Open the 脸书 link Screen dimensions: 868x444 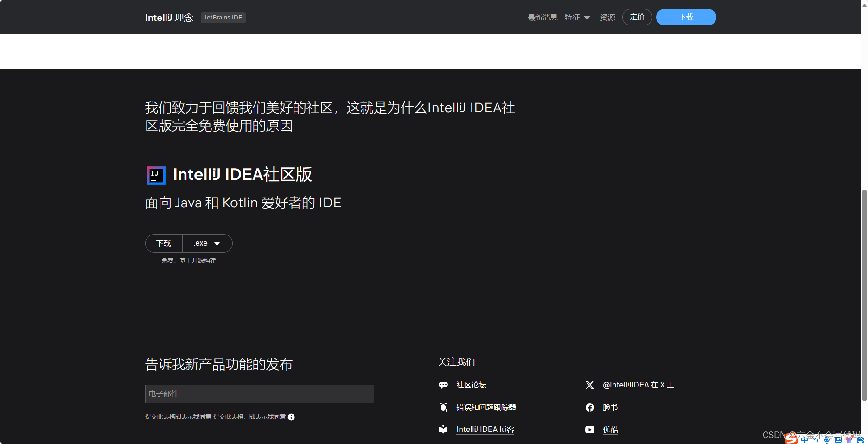(x=610, y=407)
